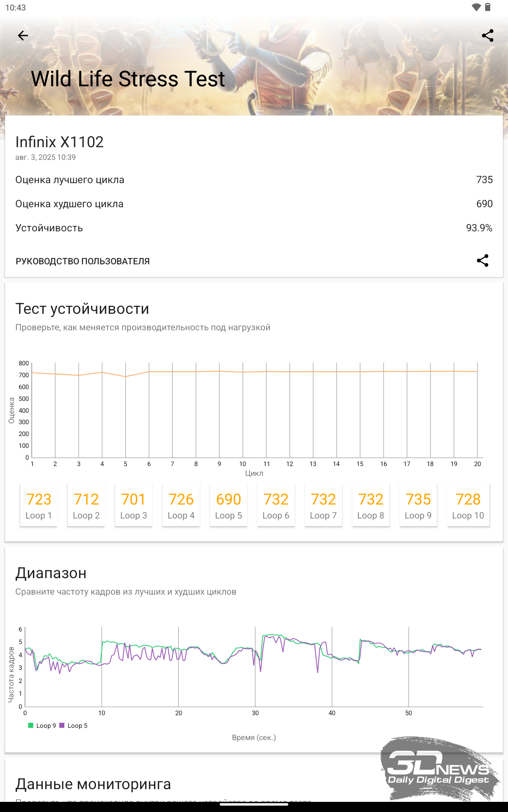508x812 pixels.
Task: Tap the share icon in header
Action: click(x=488, y=36)
